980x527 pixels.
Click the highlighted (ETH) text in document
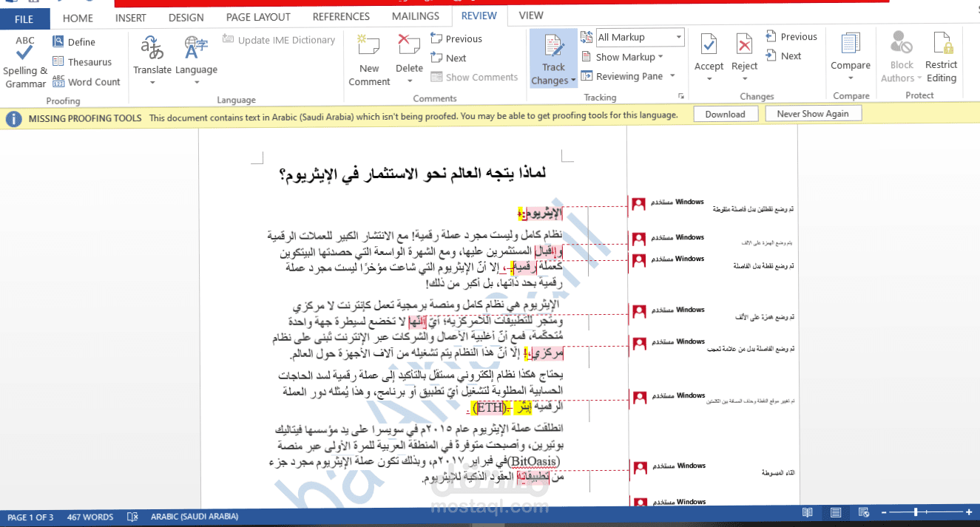(x=490, y=407)
